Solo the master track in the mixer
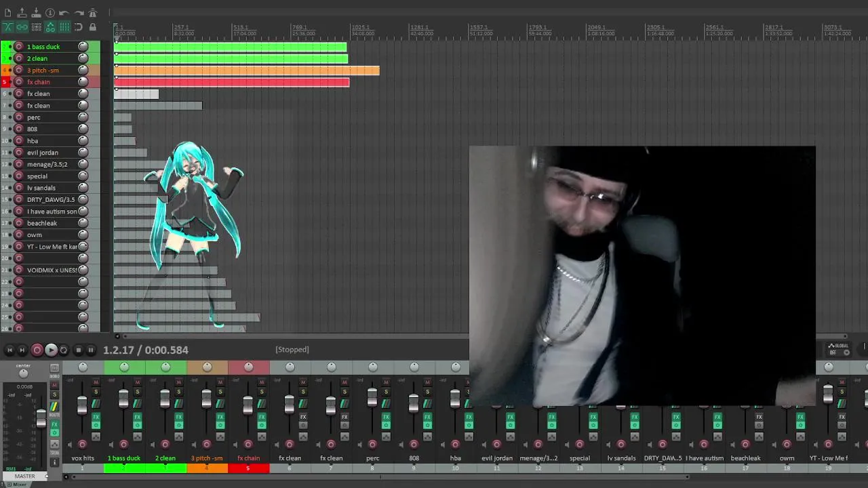Image resolution: width=868 pixels, height=488 pixels. [x=54, y=394]
